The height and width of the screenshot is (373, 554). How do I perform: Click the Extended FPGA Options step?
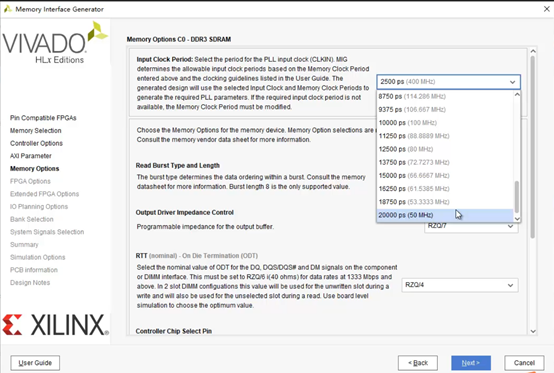45,194
